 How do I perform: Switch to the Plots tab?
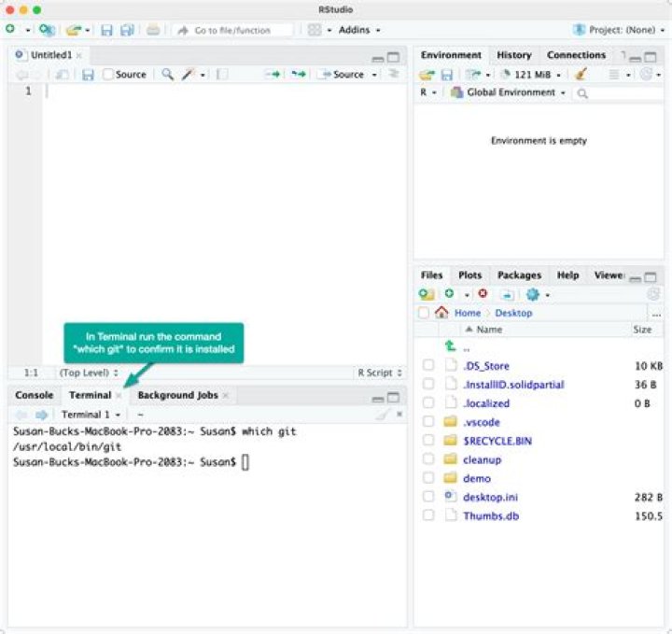tap(469, 275)
